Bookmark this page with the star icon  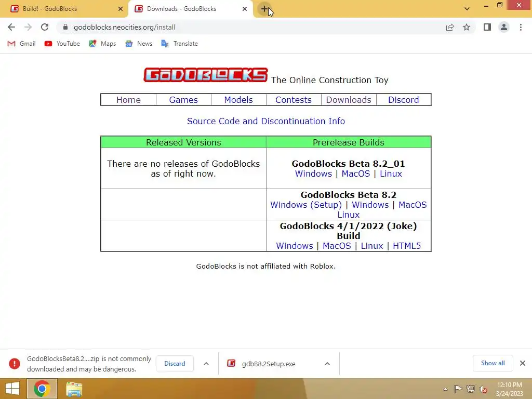click(467, 27)
